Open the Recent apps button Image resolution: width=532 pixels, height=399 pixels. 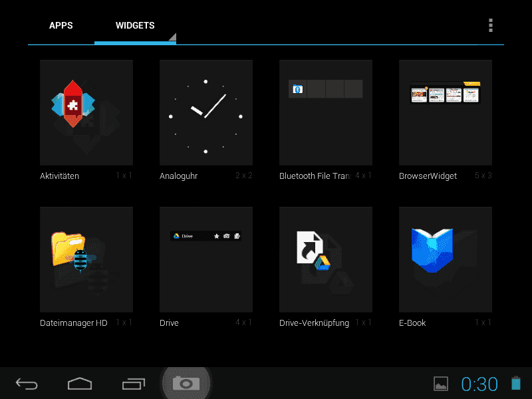[x=134, y=384]
